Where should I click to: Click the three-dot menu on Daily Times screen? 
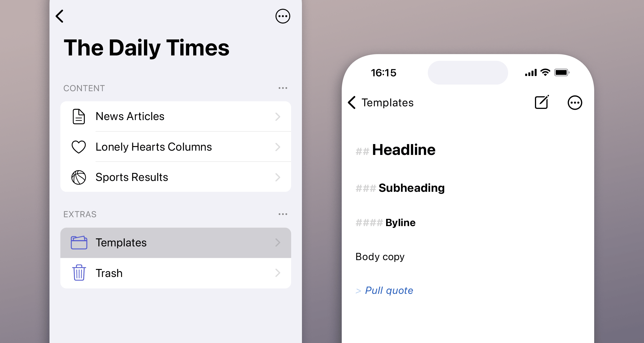(283, 16)
